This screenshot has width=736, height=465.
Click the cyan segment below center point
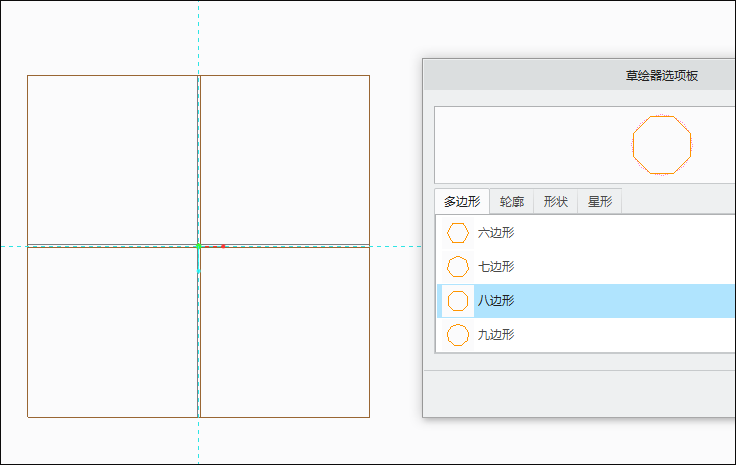(199, 260)
